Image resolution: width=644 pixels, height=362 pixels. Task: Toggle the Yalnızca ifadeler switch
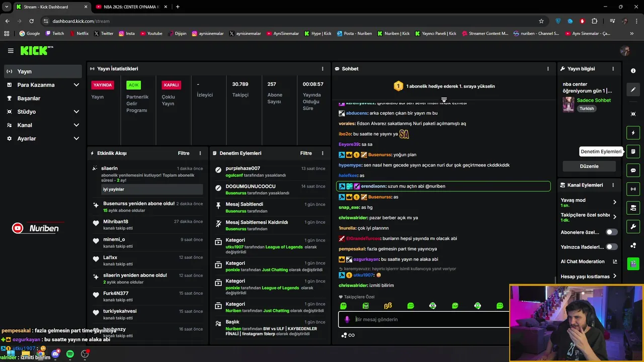click(x=611, y=247)
